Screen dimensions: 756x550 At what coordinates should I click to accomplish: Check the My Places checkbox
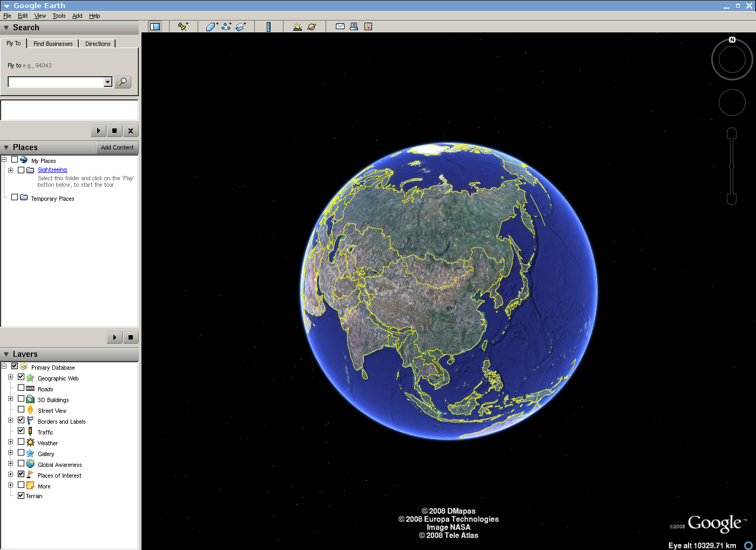click(15, 160)
